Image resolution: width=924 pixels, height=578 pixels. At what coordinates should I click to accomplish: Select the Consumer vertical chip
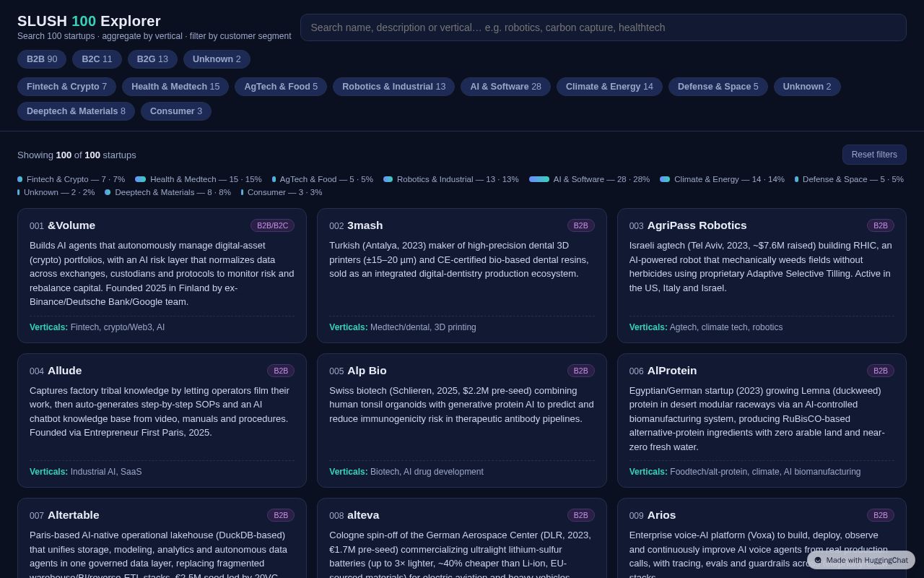176,111
